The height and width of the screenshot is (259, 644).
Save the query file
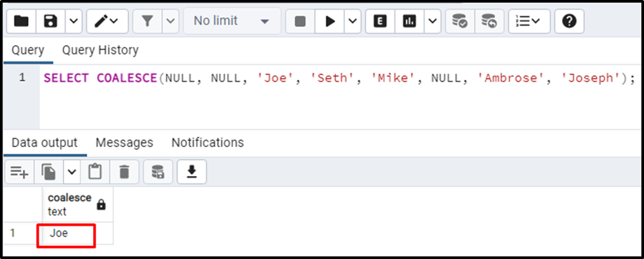(x=50, y=22)
